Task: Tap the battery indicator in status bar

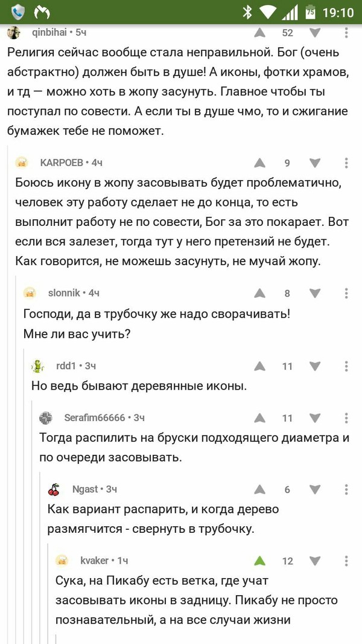Action: (311, 11)
